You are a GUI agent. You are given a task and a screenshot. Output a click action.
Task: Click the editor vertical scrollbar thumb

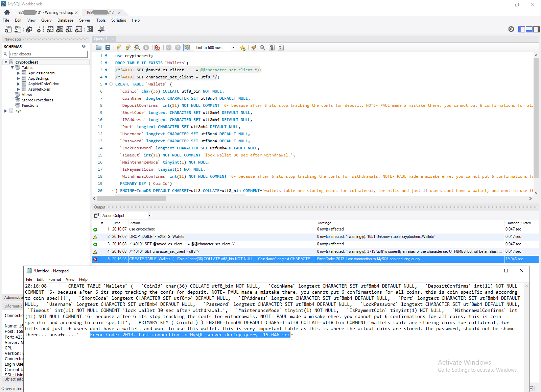pyautogui.click(x=536, y=117)
